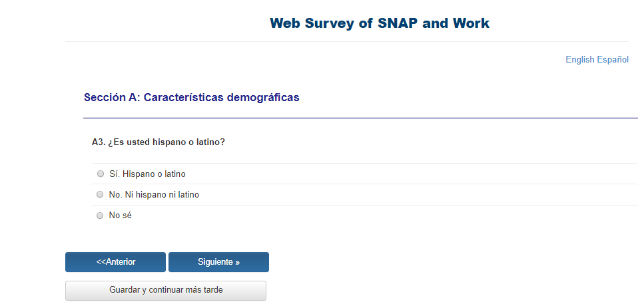Click the 'Web Survey of SNAP and Work' title
This screenshot has height=306, width=644.
pyautogui.click(x=380, y=24)
